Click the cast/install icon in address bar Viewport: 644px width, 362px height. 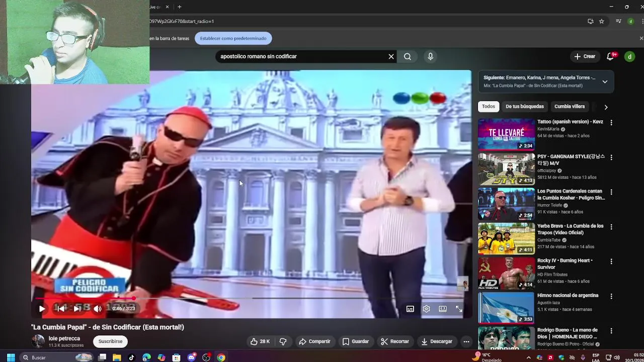(591, 21)
